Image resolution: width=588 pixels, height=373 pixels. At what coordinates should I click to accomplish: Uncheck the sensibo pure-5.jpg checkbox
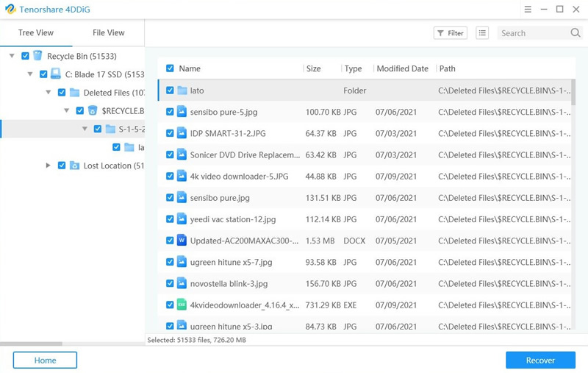coord(170,112)
